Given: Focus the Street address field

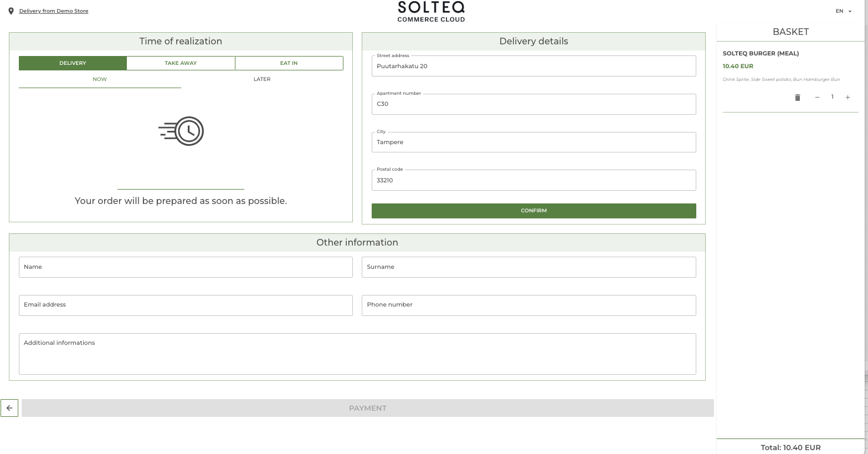Looking at the screenshot, I should [533, 67].
